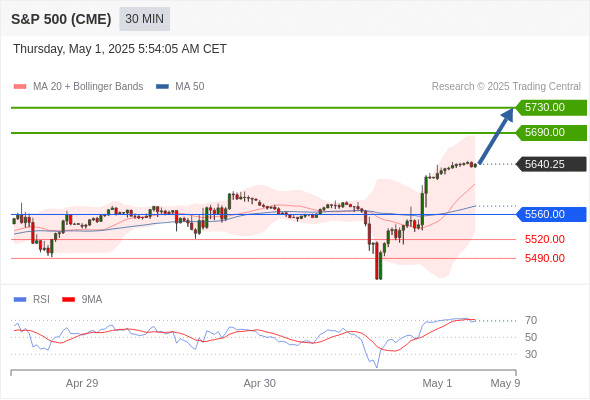Click the Research © 2025 Trading Central credit
590x400 pixels.
click(x=506, y=87)
